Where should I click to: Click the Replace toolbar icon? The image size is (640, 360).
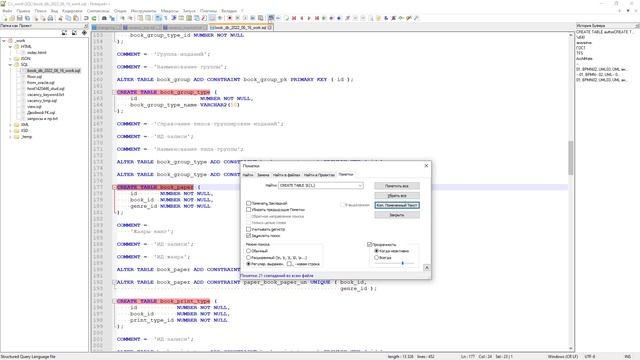coord(112,18)
